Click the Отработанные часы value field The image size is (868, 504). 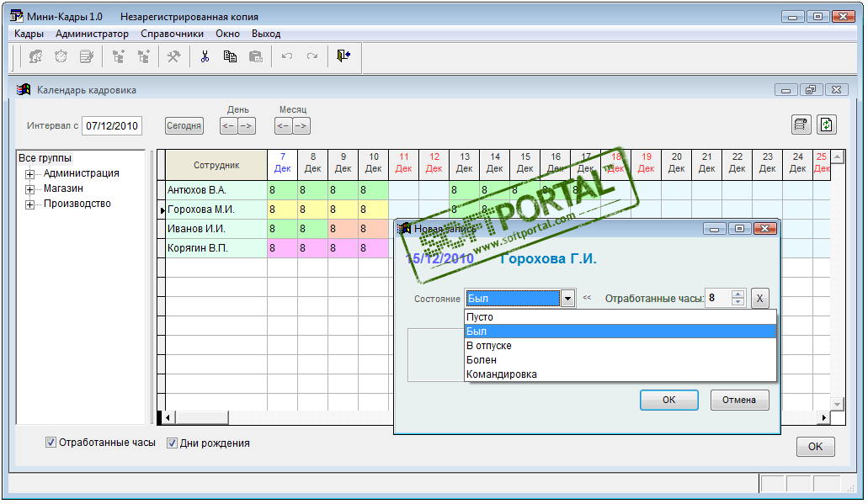pyautogui.click(x=718, y=298)
